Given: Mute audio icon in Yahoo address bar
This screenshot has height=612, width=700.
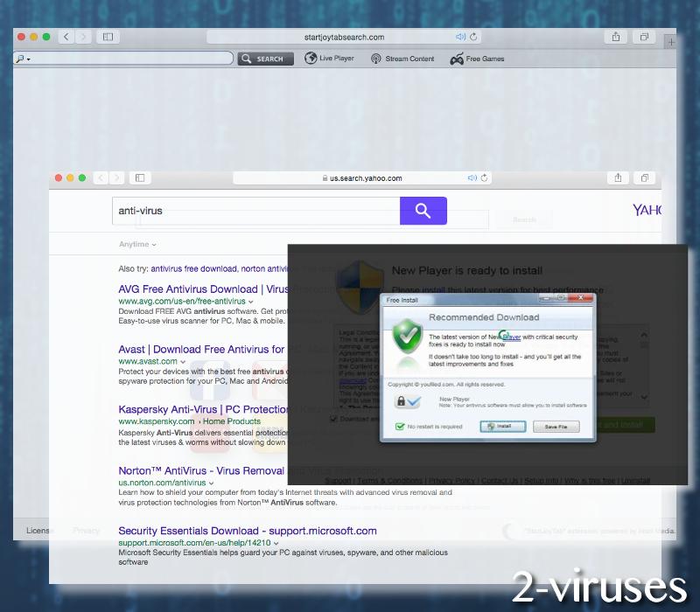Looking at the screenshot, I should click(472, 178).
